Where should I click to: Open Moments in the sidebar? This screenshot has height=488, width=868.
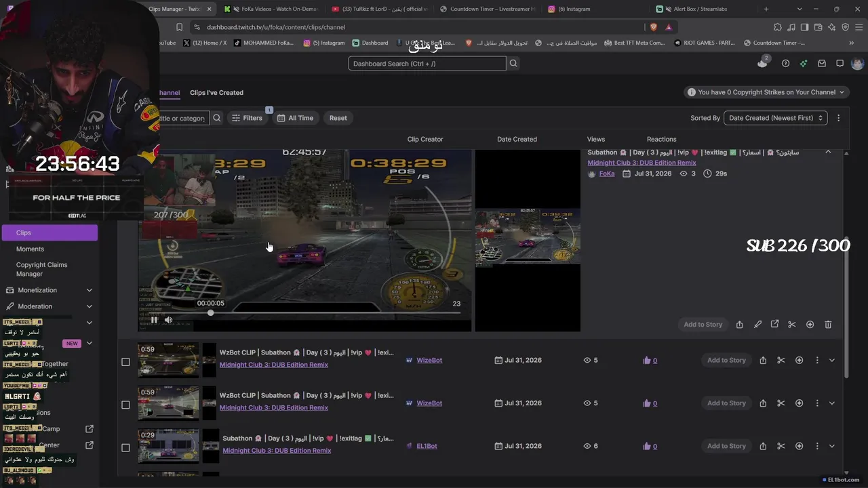(x=30, y=249)
